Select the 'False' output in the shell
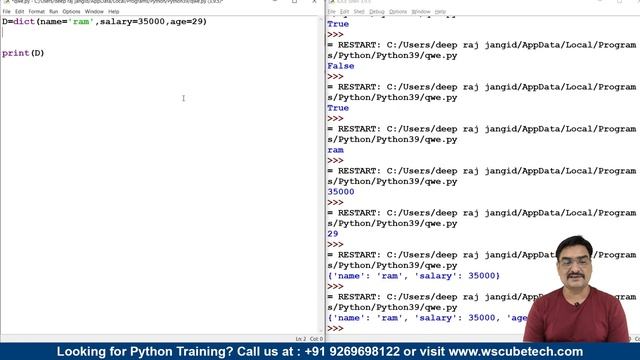Screen dimensions: 640x360 point(341,66)
